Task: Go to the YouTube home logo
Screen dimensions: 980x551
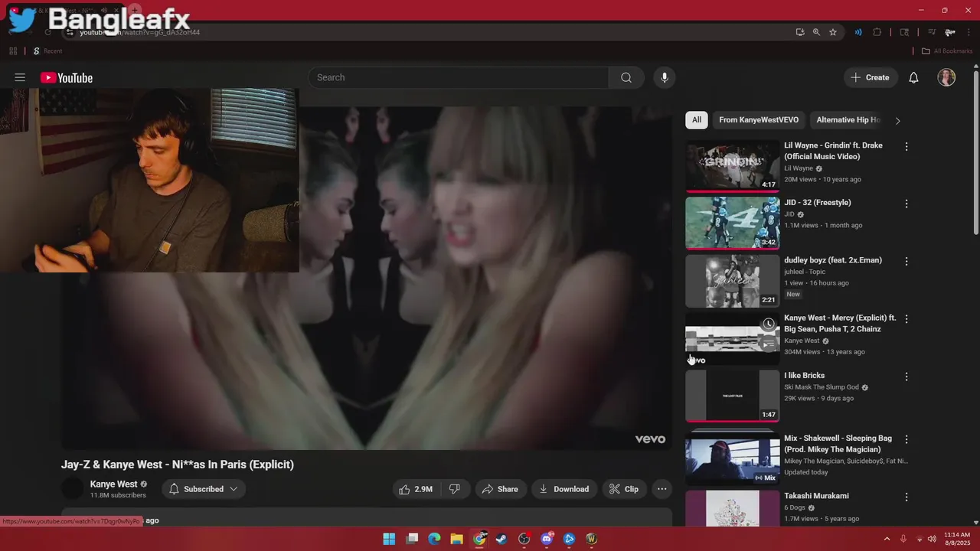Action: [x=67, y=78]
